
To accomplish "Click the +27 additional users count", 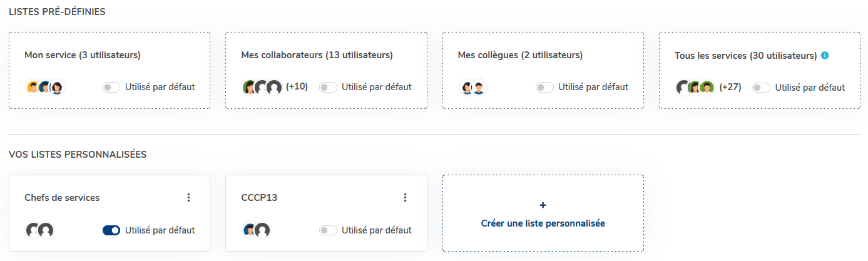I will coord(730,87).
